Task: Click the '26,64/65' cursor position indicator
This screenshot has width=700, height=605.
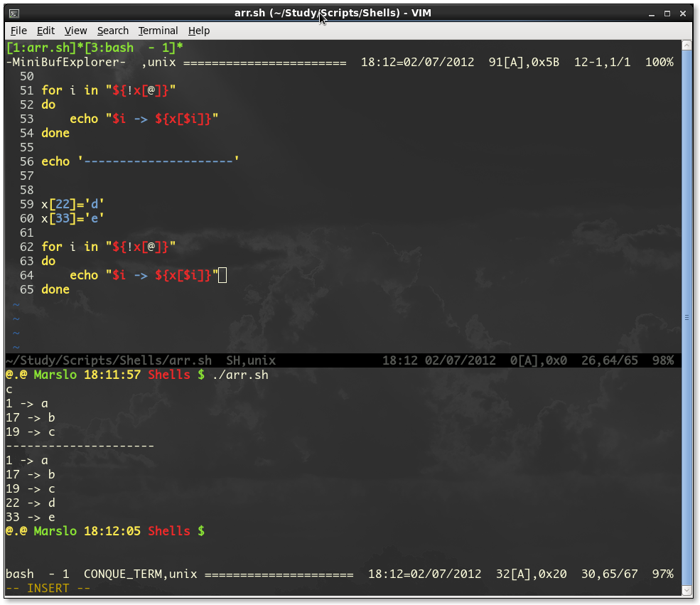Action: tap(609, 360)
